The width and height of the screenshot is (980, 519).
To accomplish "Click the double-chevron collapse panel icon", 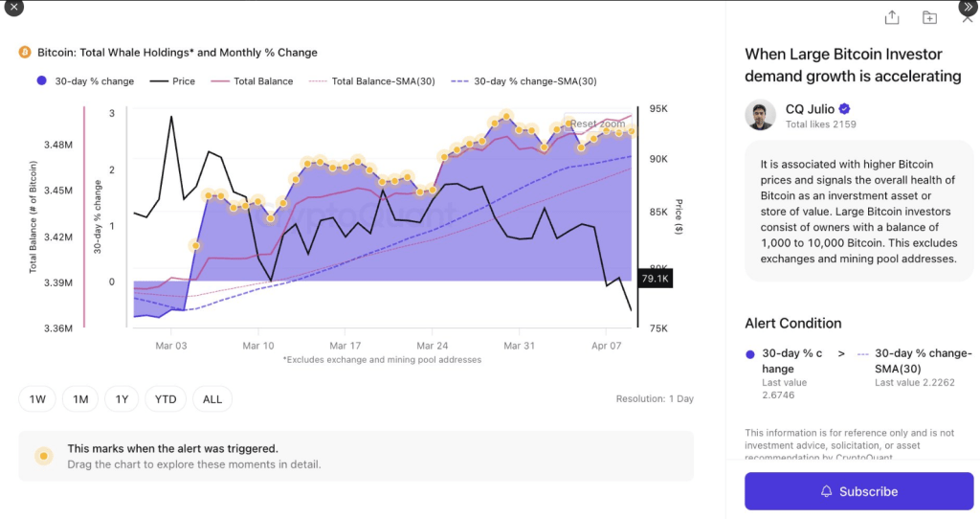I will (x=967, y=8).
